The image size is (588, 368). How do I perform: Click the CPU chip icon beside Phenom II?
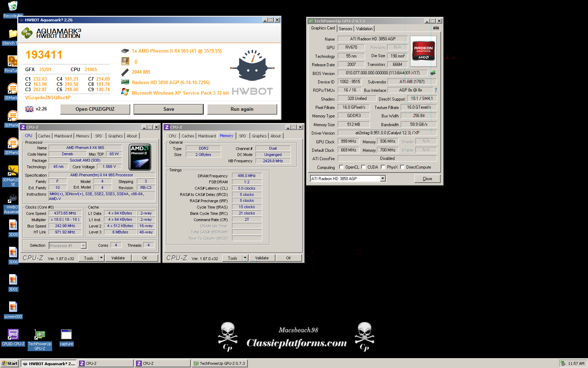tap(125, 51)
